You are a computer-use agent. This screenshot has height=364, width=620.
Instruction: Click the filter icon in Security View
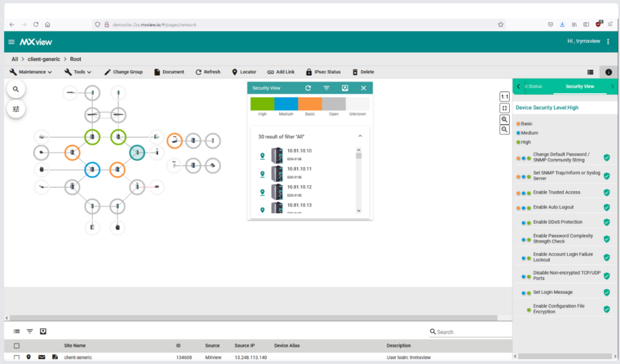[326, 88]
